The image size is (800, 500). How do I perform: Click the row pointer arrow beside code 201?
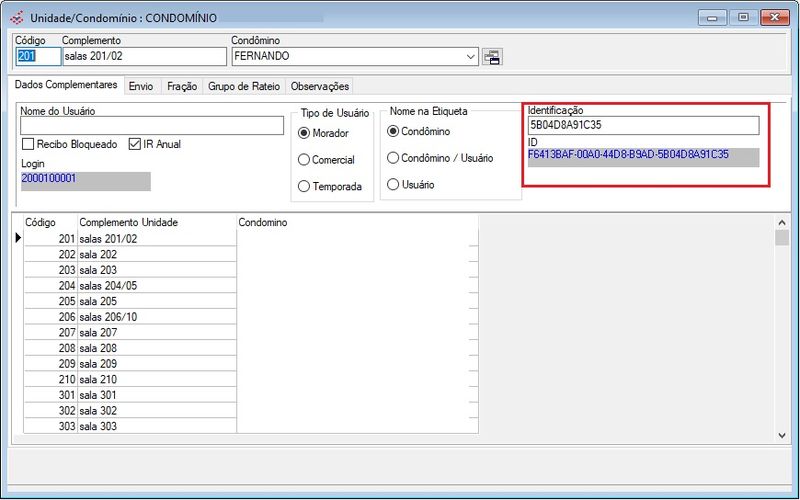click(18, 238)
